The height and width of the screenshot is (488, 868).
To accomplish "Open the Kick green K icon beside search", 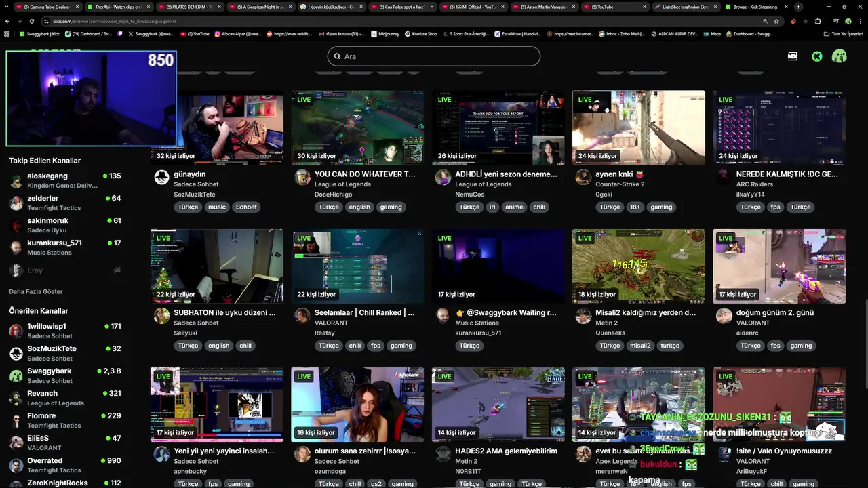I will click(x=817, y=56).
